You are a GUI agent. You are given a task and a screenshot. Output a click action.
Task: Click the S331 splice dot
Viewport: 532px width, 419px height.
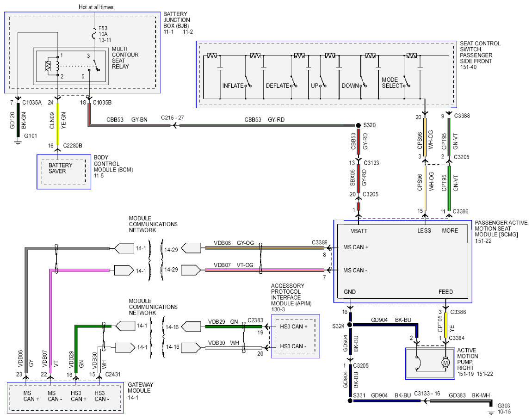(x=350, y=401)
